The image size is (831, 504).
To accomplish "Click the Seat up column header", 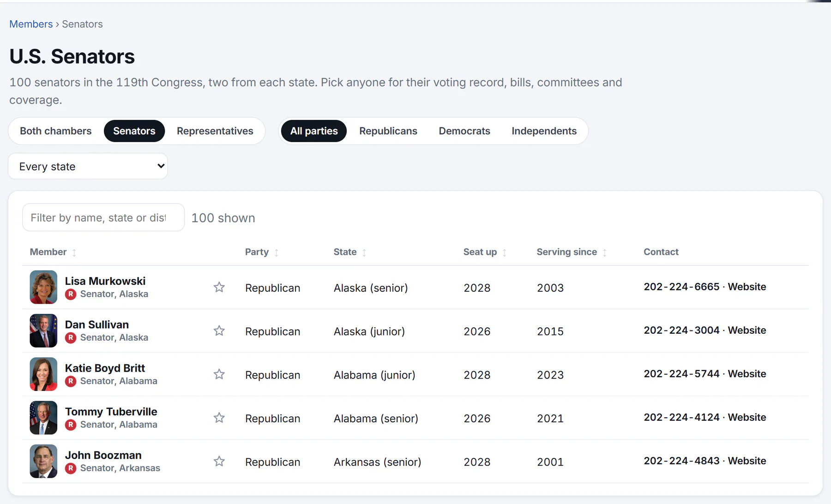I will click(480, 252).
